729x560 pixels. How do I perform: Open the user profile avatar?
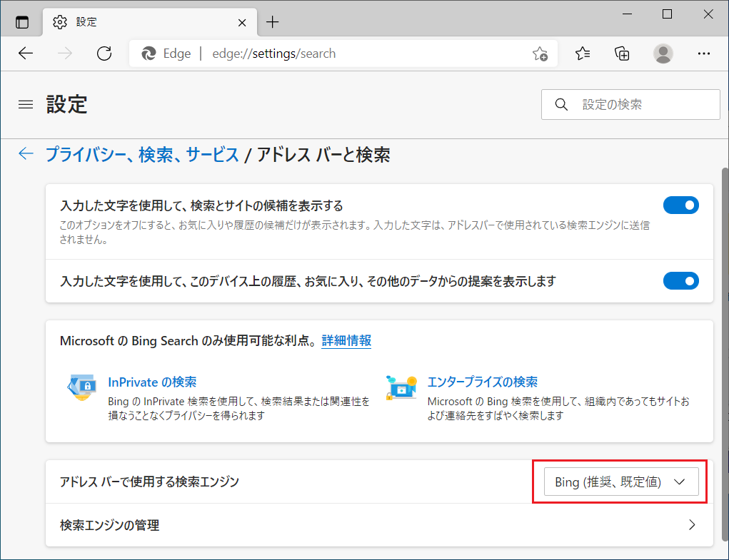(x=663, y=54)
